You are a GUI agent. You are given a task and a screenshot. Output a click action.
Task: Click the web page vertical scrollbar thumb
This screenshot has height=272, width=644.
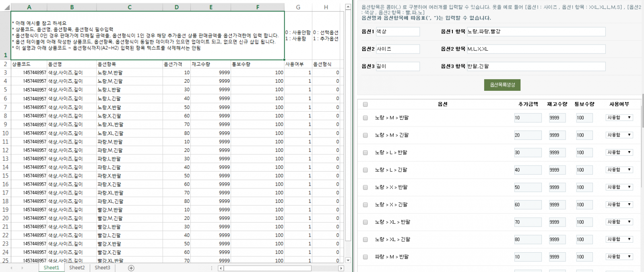(x=642, y=110)
